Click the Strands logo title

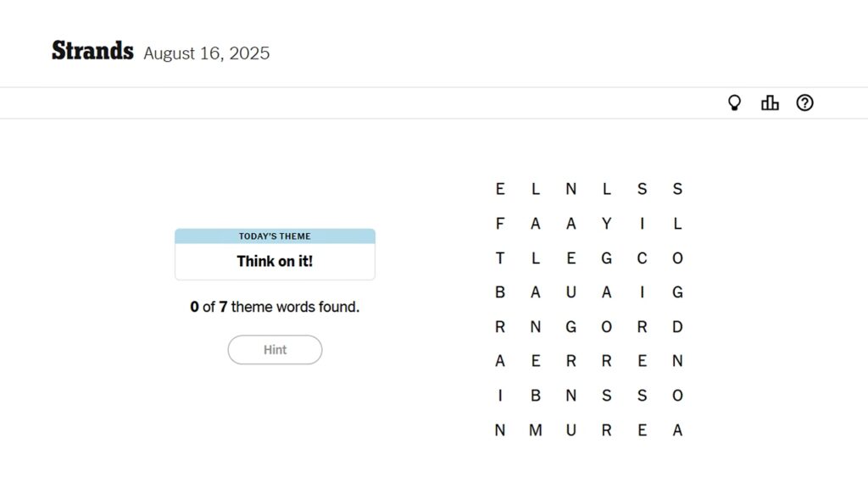[92, 51]
